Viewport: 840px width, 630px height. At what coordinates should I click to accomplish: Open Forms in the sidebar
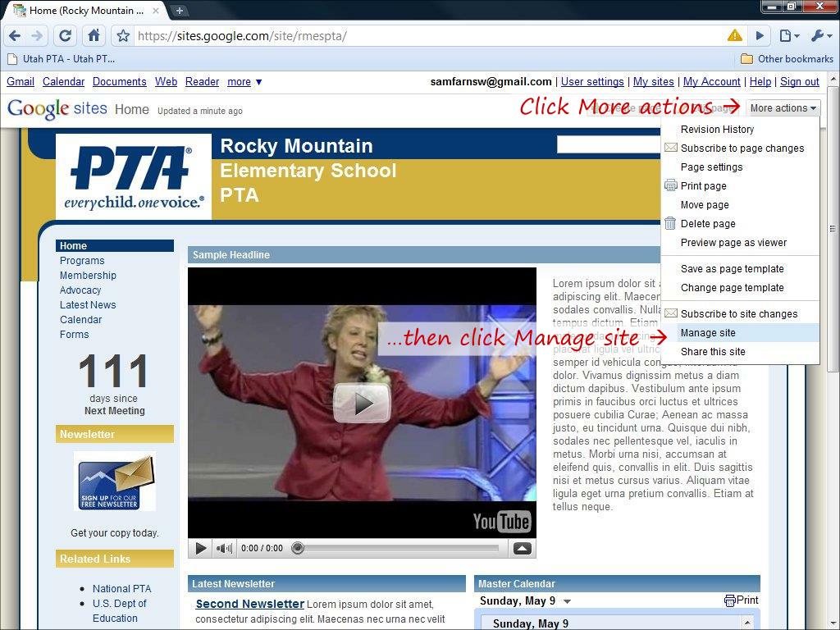(x=75, y=335)
